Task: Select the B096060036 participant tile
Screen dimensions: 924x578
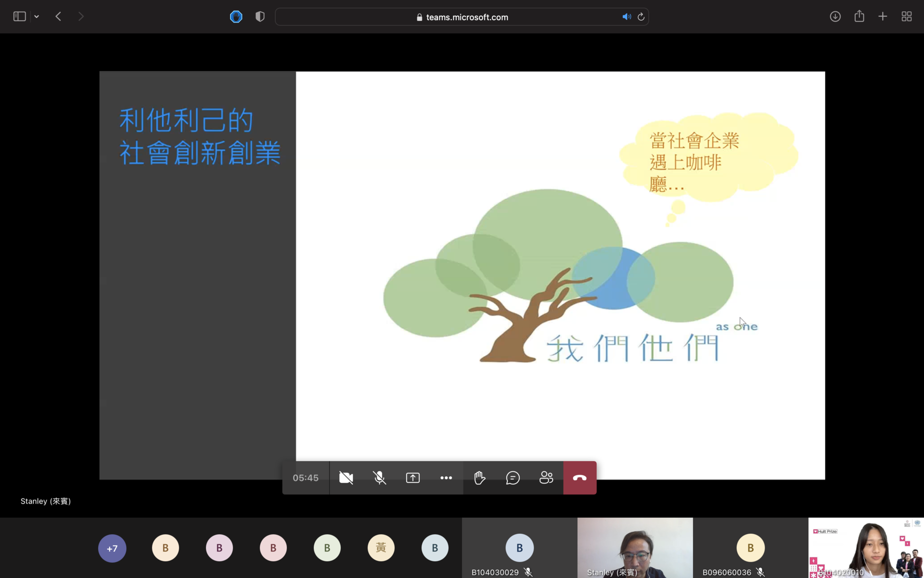Action: (751, 548)
